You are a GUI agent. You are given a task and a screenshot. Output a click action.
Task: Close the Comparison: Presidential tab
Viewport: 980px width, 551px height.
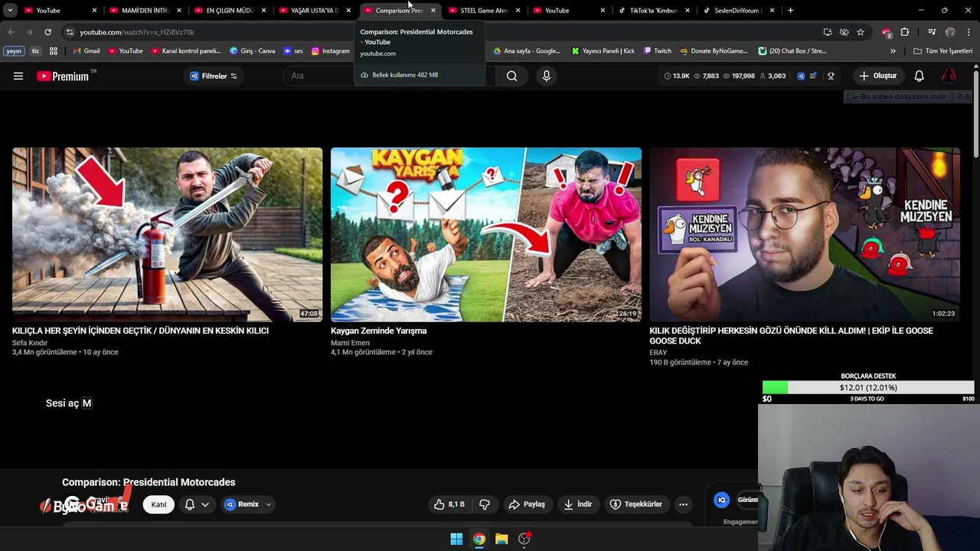click(433, 11)
